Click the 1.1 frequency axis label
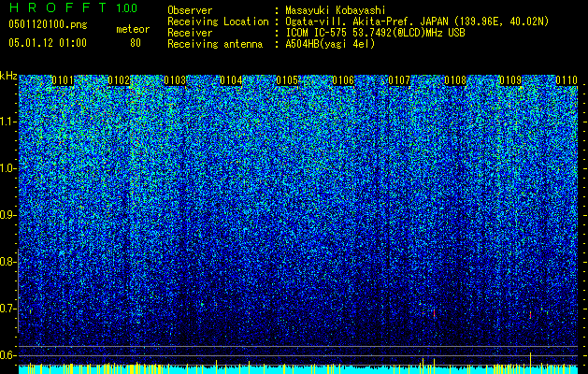The height and width of the screenshot is (374, 588). click(x=8, y=122)
